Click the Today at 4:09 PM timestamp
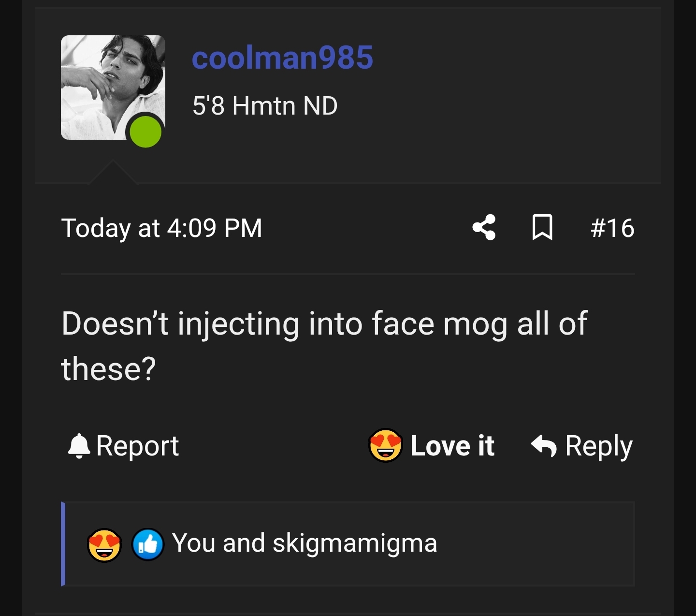This screenshot has height=616, width=696. 162,228
